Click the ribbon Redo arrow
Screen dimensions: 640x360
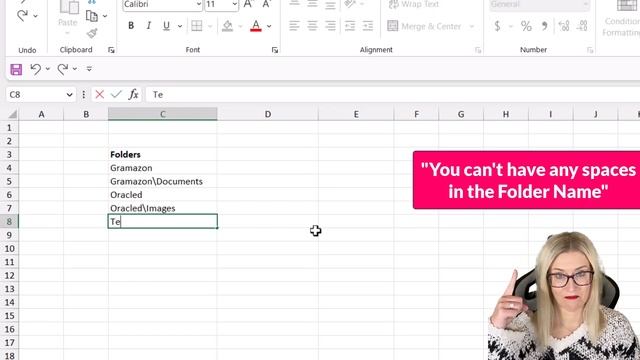click(22, 16)
